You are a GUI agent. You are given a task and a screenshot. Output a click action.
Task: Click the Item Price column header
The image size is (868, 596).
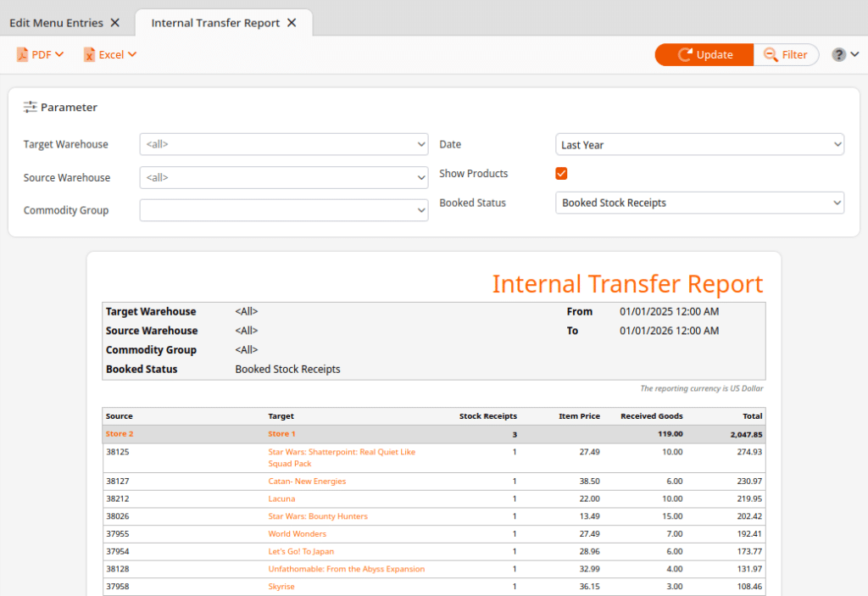579,416
